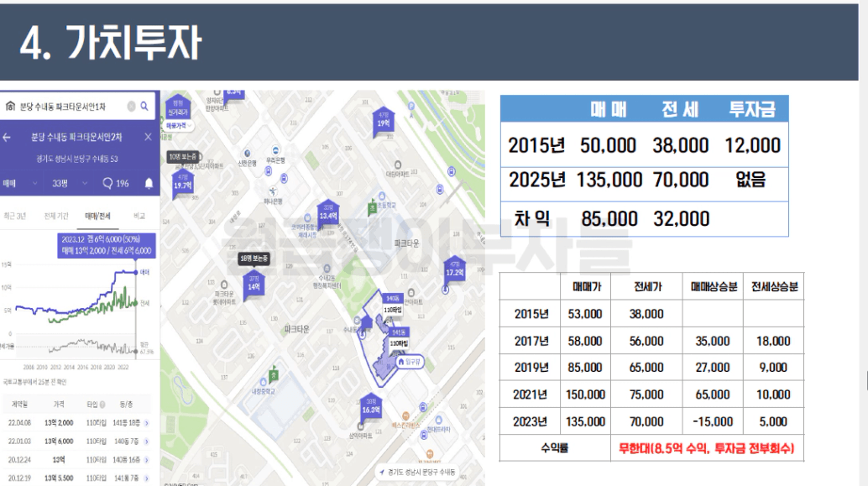Click the 19억 price marker on map
Viewport: 868px width, 486px height.
coord(383,120)
